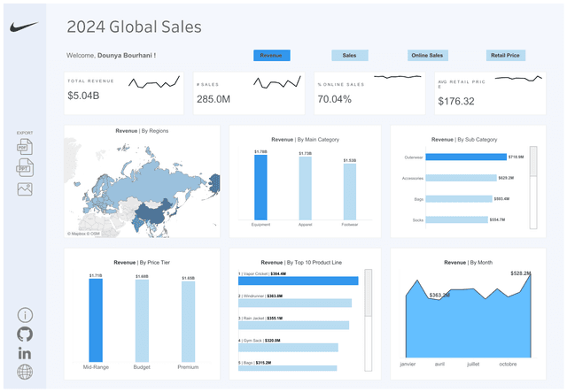The height and width of the screenshot is (392, 567).
Task: Click the $716.9M Outerwear value label
Action: [516, 157]
